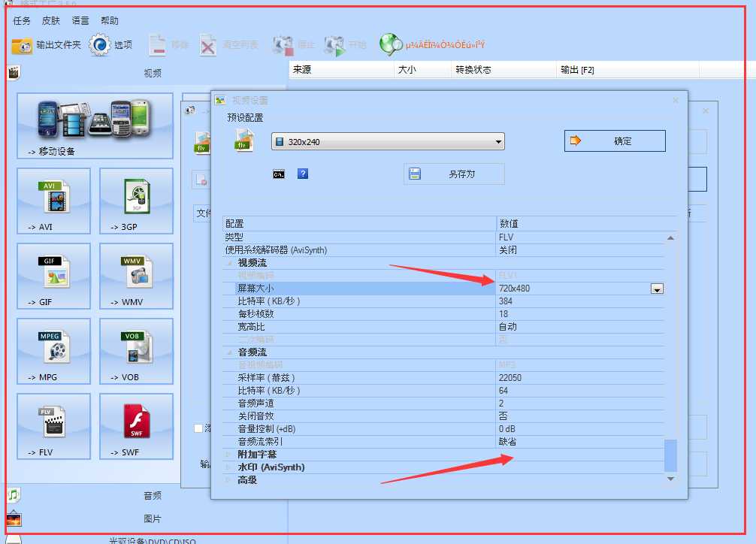Collapse the 音频流 section
Viewport: 756px width, 544px height.
click(229, 352)
